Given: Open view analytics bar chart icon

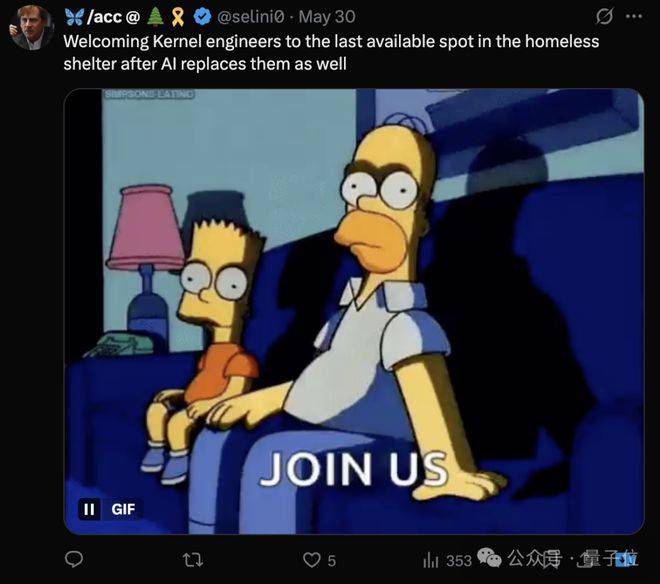Looking at the screenshot, I should 431,560.
